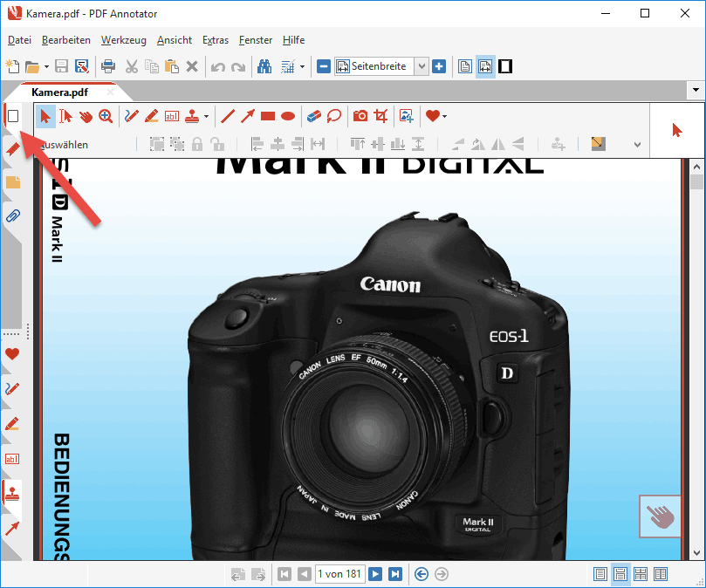Save document with floppy disk icon
Screen dimensions: 706x588
coord(61,66)
